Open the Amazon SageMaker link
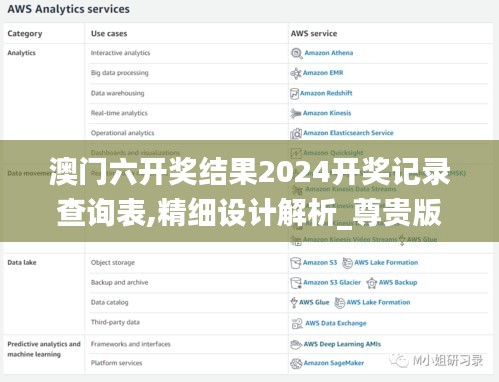This screenshot has height=382, width=499. 334,363
